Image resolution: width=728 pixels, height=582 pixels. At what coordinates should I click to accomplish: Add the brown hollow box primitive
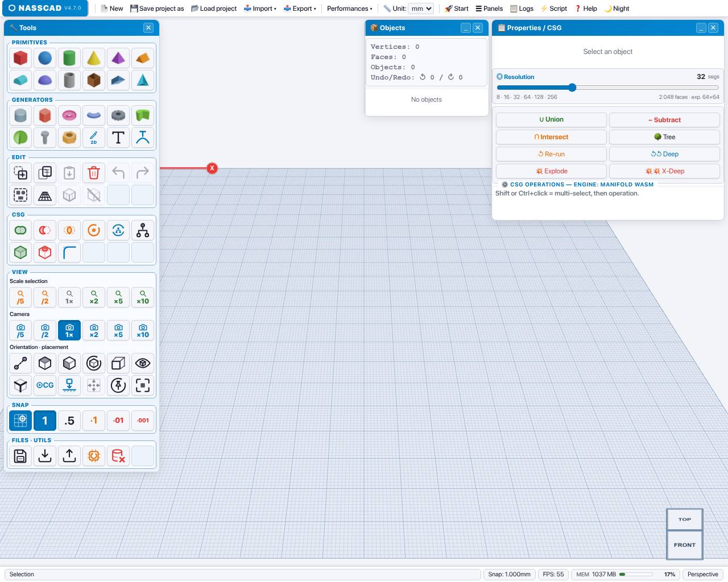94,80
